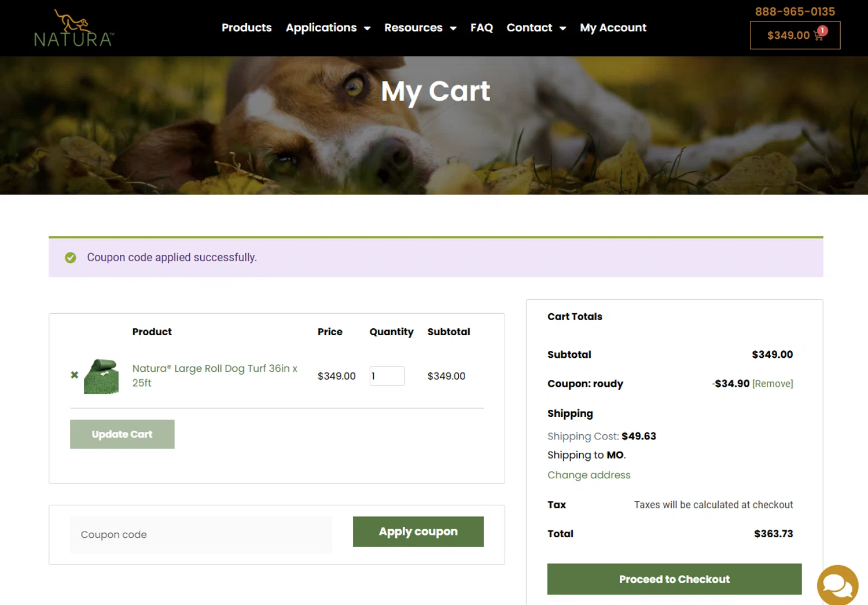Open the live chat bubble icon
This screenshot has width=868, height=605.
pos(837,585)
